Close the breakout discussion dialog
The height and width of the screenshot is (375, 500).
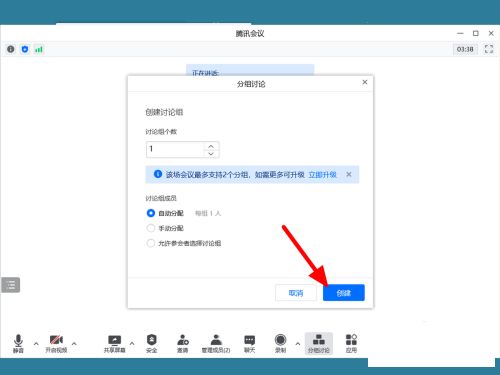click(x=365, y=82)
